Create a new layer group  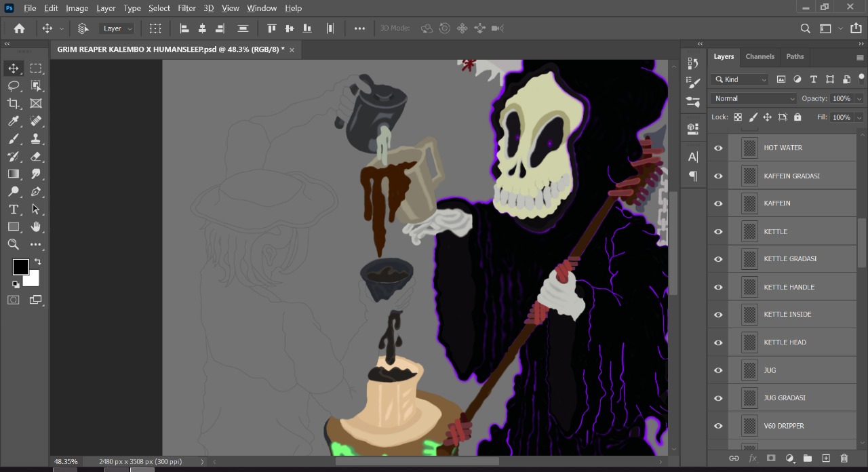(x=808, y=458)
